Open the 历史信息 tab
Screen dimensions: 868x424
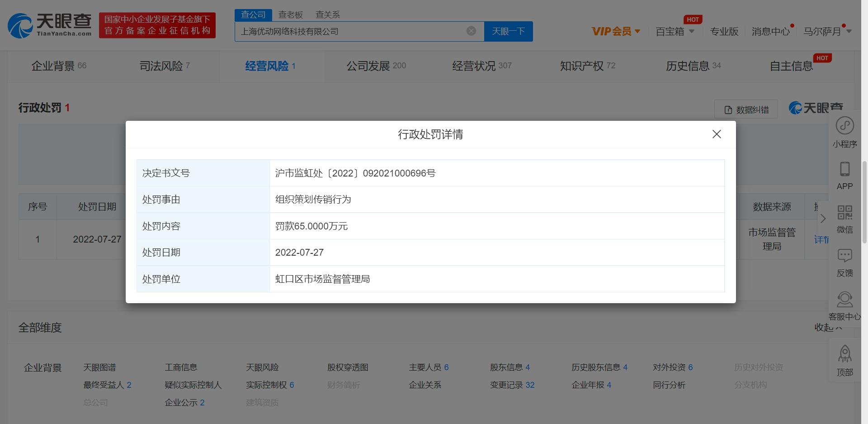693,66
